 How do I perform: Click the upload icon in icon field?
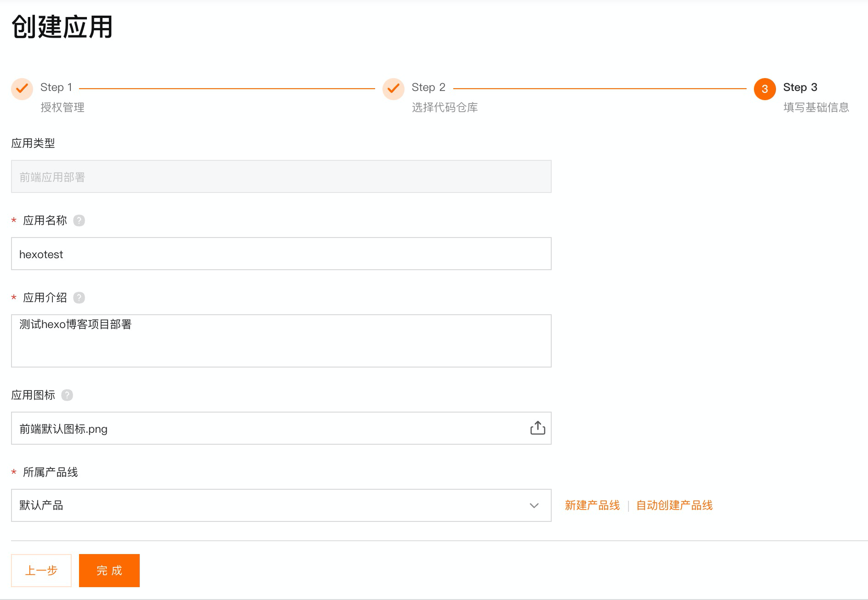[x=537, y=428]
